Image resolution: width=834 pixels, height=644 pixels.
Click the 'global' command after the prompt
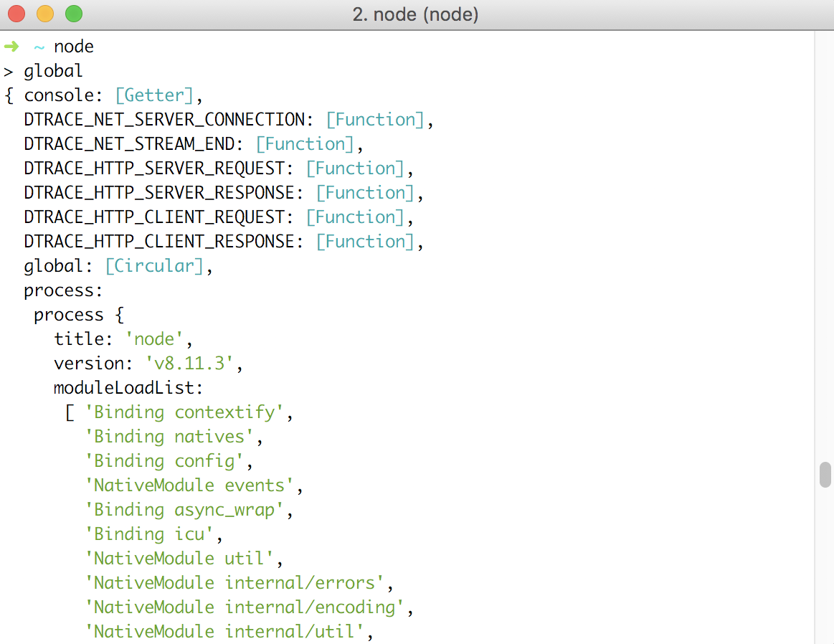pyautogui.click(x=53, y=71)
